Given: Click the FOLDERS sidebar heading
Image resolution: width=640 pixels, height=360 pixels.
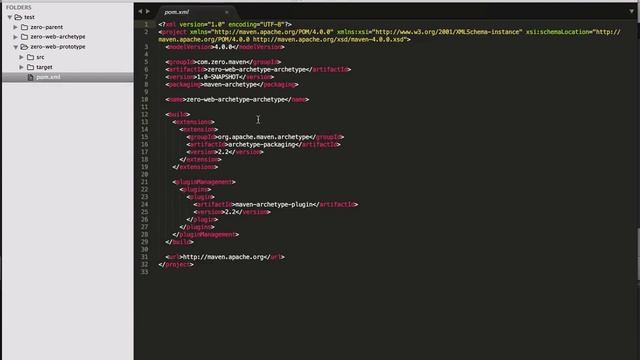Looking at the screenshot, I should [19, 7].
